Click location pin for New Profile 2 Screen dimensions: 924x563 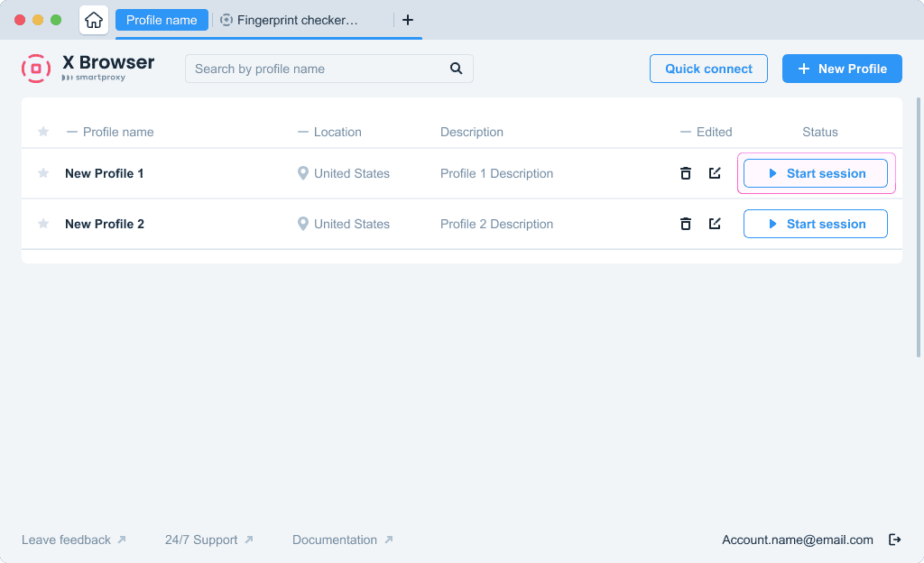click(303, 224)
